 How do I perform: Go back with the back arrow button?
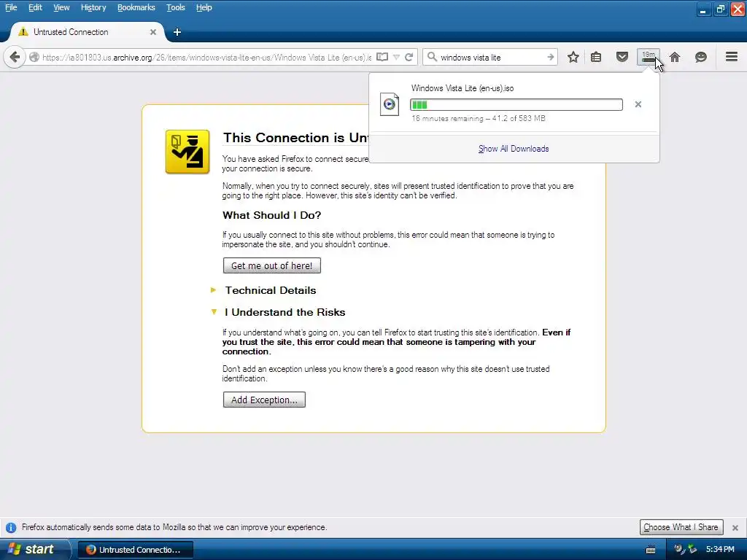coord(15,57)
